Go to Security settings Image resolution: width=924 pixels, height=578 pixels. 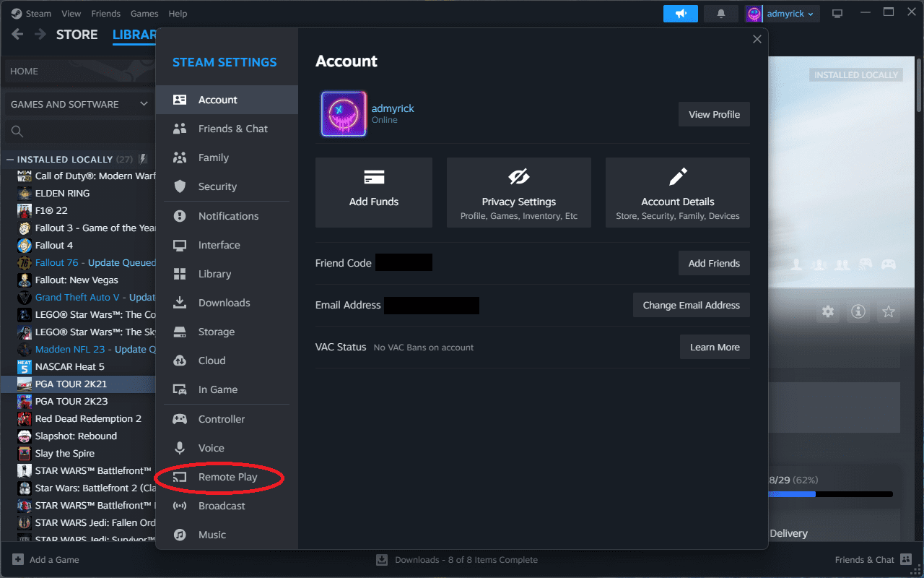tap(227, 186)
